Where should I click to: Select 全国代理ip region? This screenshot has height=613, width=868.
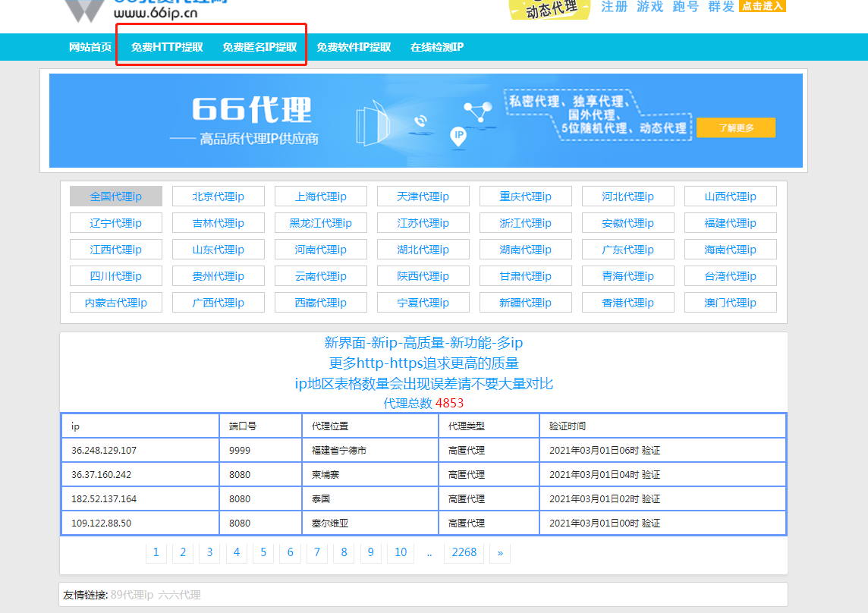115,196
